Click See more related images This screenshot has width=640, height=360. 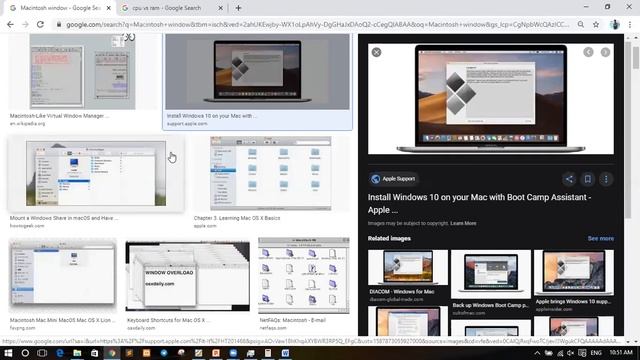(600, 238)
